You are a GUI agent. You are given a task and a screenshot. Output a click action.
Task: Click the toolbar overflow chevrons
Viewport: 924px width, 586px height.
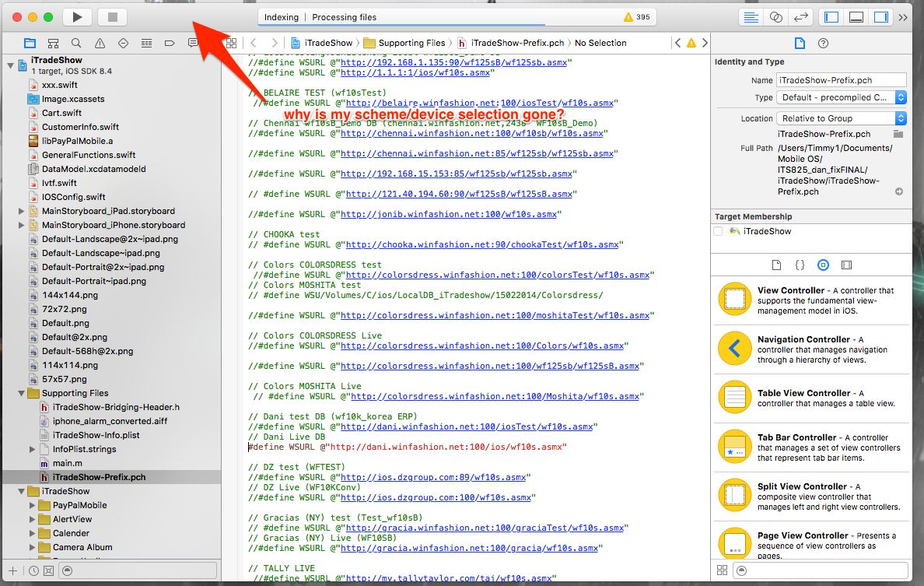pyautogui.click(x=903, y=18)
